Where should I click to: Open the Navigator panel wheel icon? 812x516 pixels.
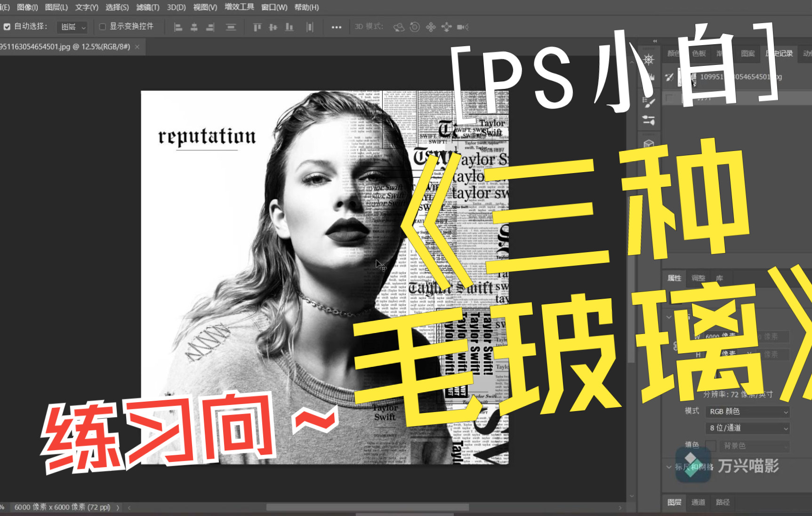click(x=648, y=59)
